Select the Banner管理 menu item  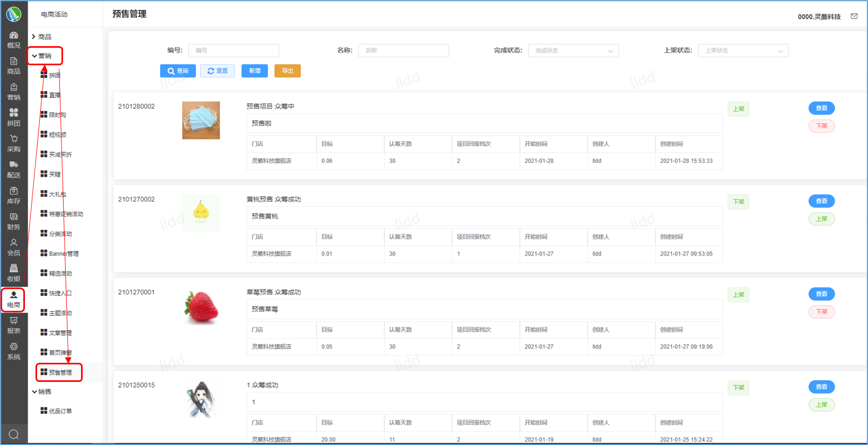click(63, 254)
